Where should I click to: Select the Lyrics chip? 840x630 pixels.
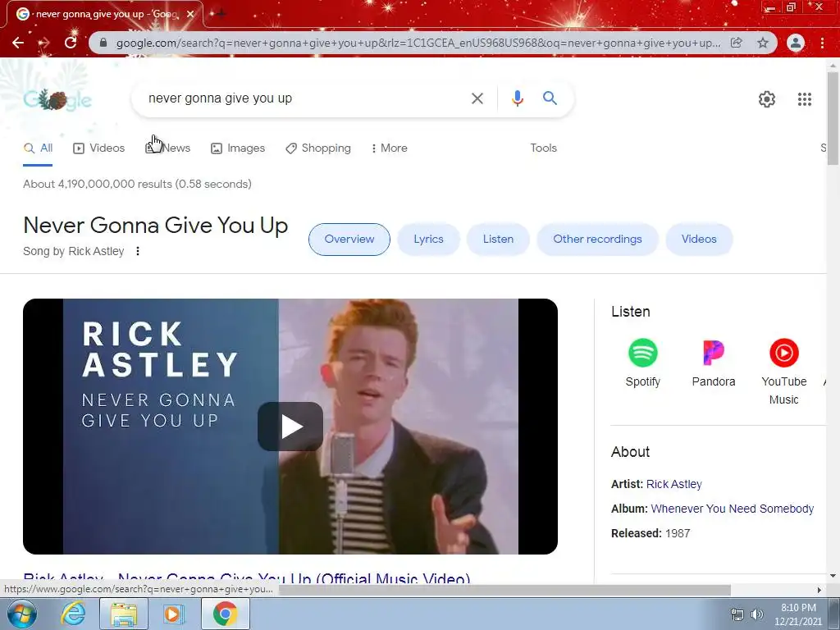point(428,240)
